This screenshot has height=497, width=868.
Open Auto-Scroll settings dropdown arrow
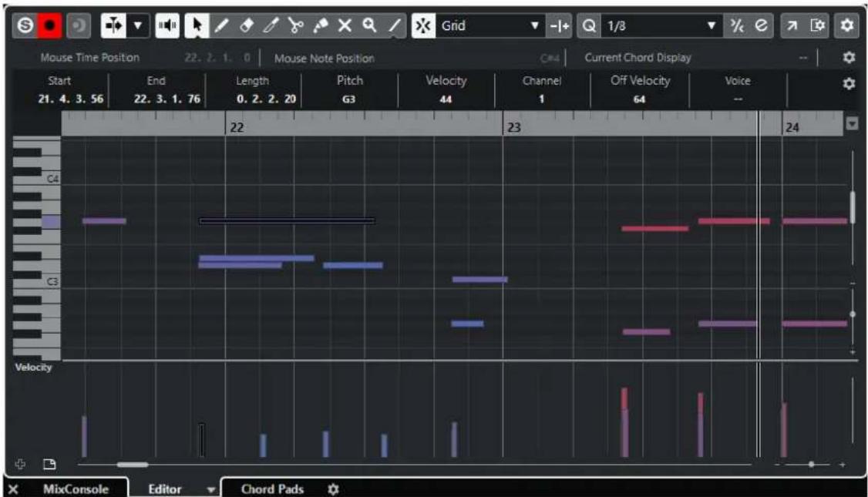pos(138,25)
